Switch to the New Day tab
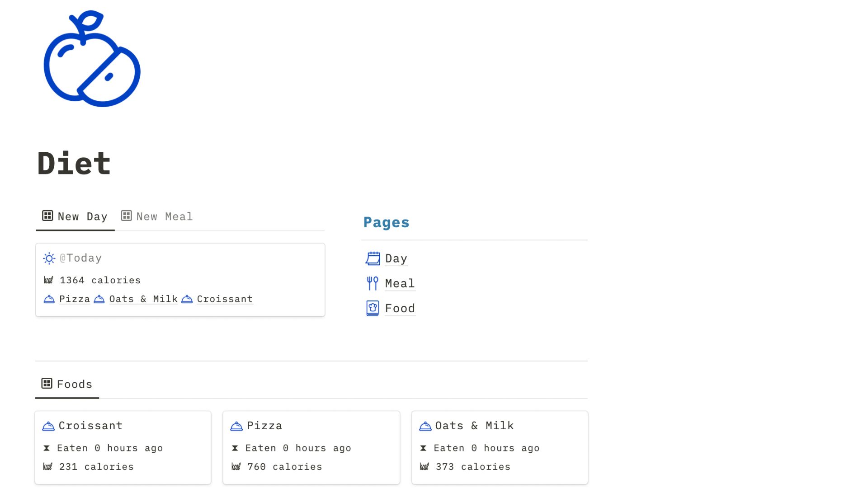This screenshot has width=868, height=488. tap(75, 216)
